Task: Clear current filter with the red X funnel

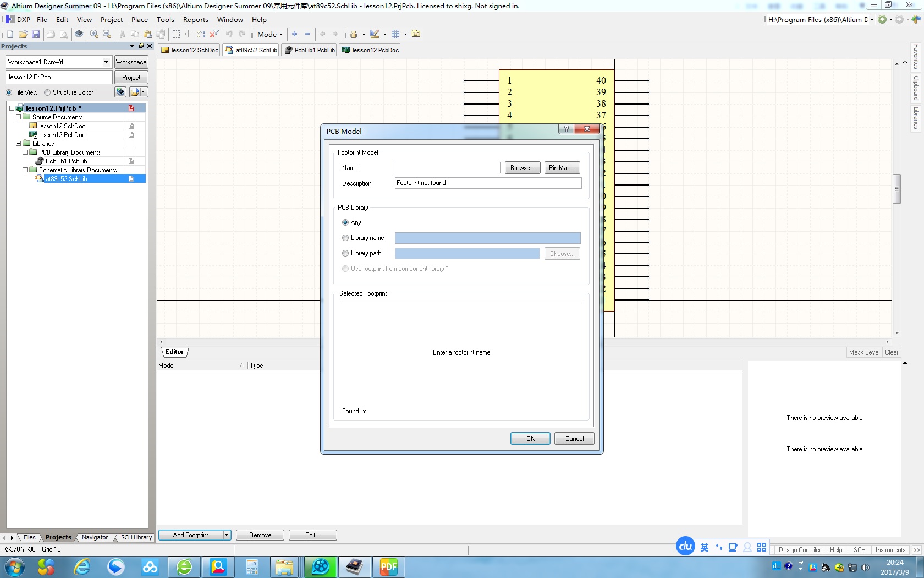Action: point(214,34)
